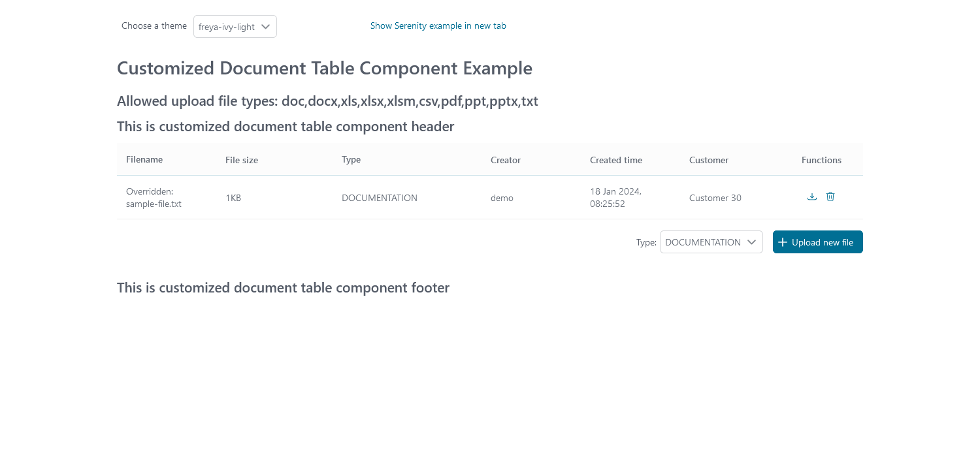The image size is (980, 457).
Task: Click the Type column header
Action: pos(407,159)
